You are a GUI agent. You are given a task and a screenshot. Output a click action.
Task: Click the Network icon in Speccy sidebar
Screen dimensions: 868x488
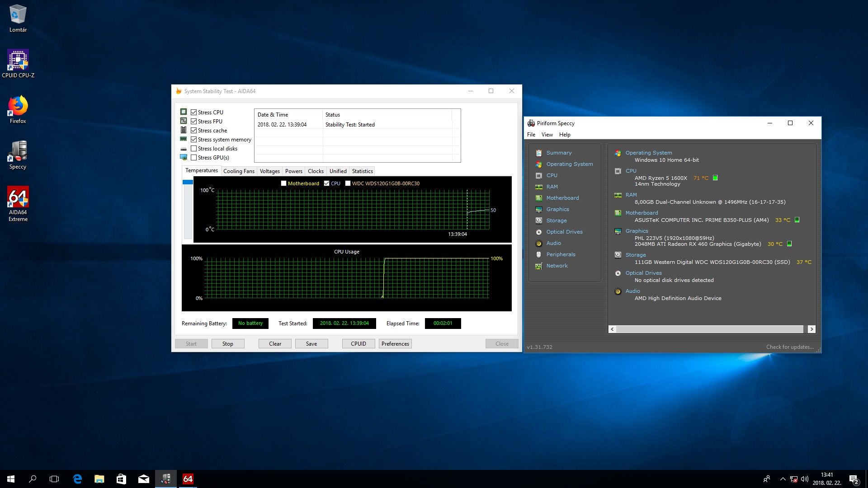[538, 266]
